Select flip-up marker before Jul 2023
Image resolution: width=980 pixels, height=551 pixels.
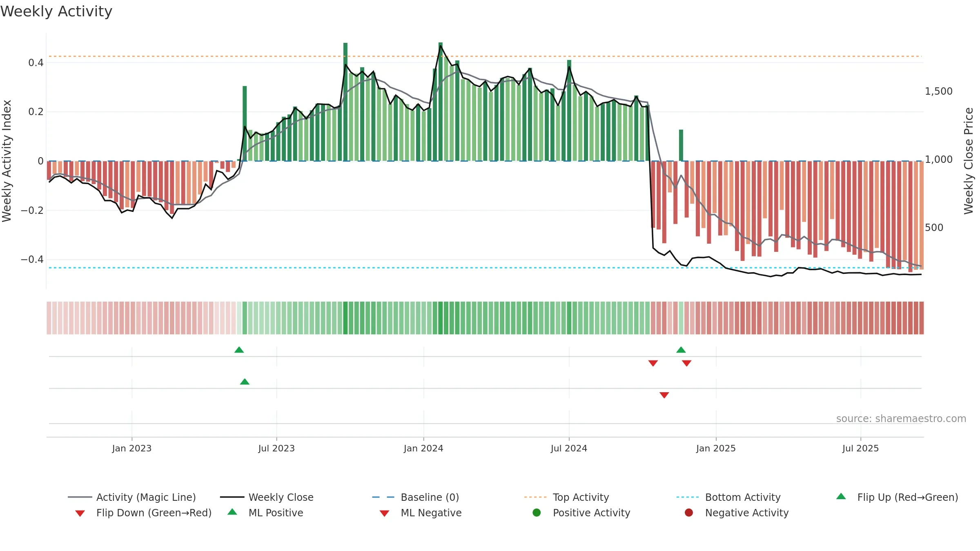tap(239, 350)
